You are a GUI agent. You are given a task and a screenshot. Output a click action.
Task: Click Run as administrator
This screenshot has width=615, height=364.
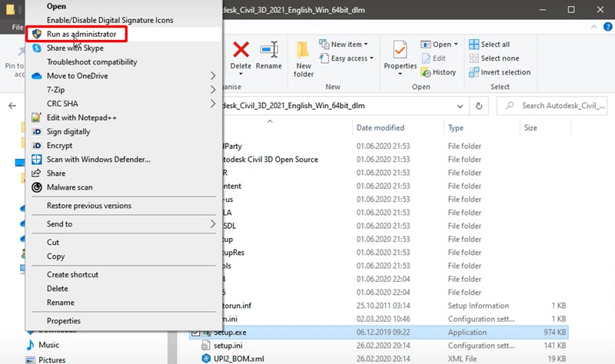coord(123,34)
